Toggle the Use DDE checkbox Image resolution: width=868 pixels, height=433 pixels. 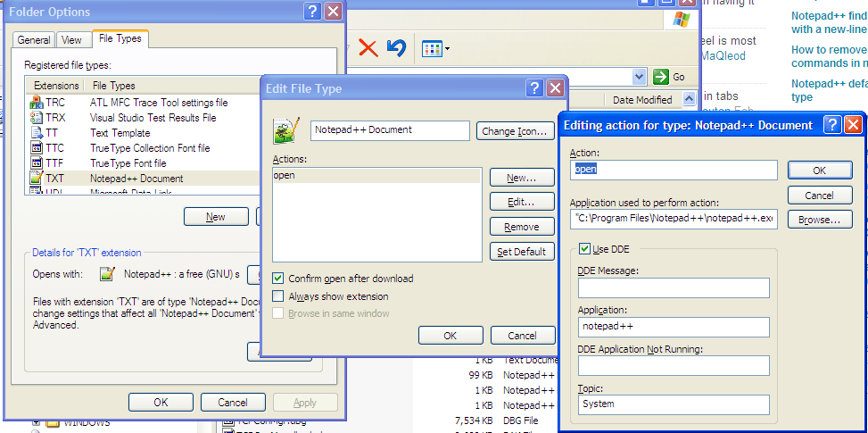tap(584, 248)
